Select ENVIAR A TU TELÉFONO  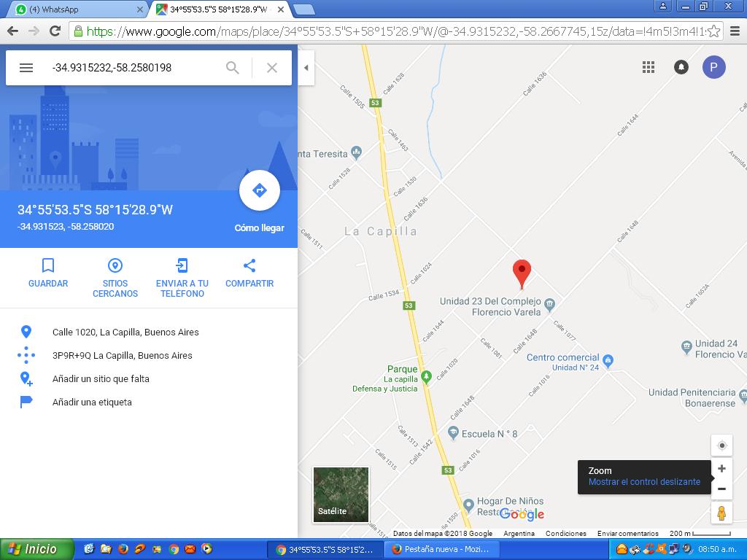click(x=182, y=279)
